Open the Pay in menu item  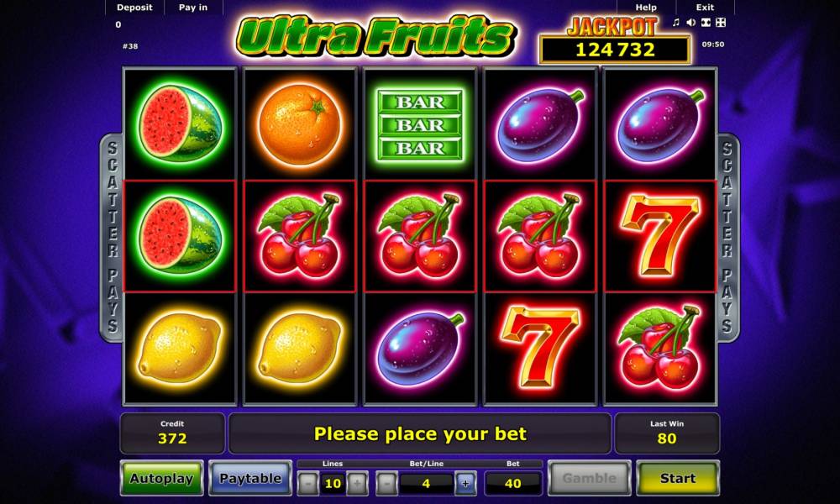[193, 8]
